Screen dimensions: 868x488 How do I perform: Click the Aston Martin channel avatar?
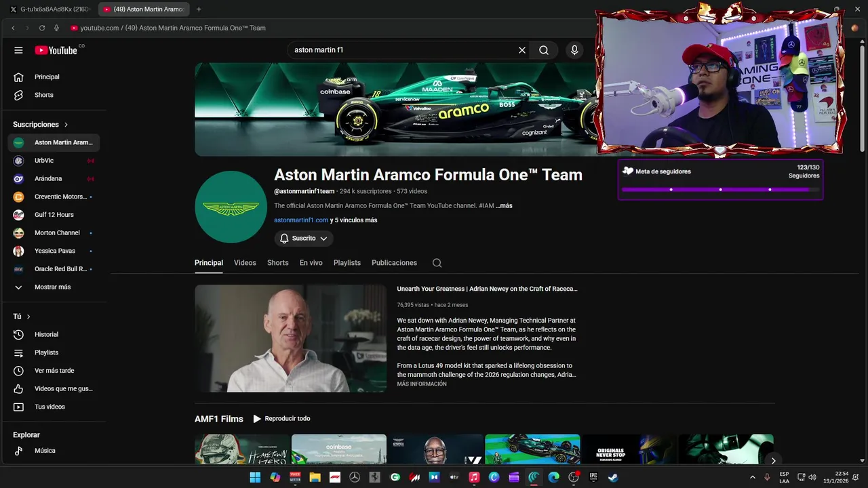click(x=231, y=207)
